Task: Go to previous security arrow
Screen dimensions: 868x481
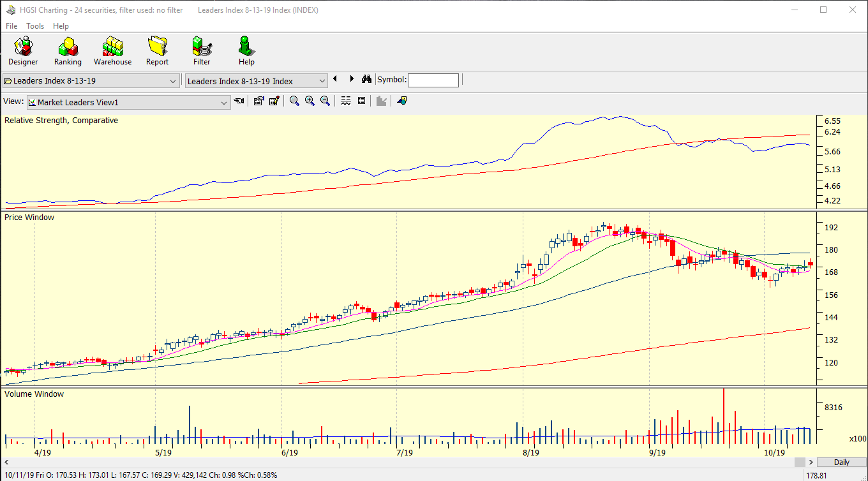Action: (x=335, y=79)
